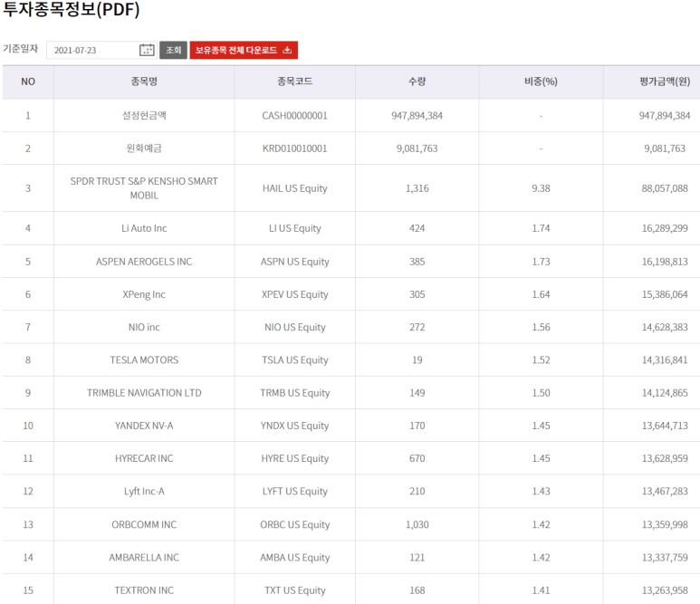
Task: Click the KRD010010001 code cell
Action: click(x=294, y=149)
